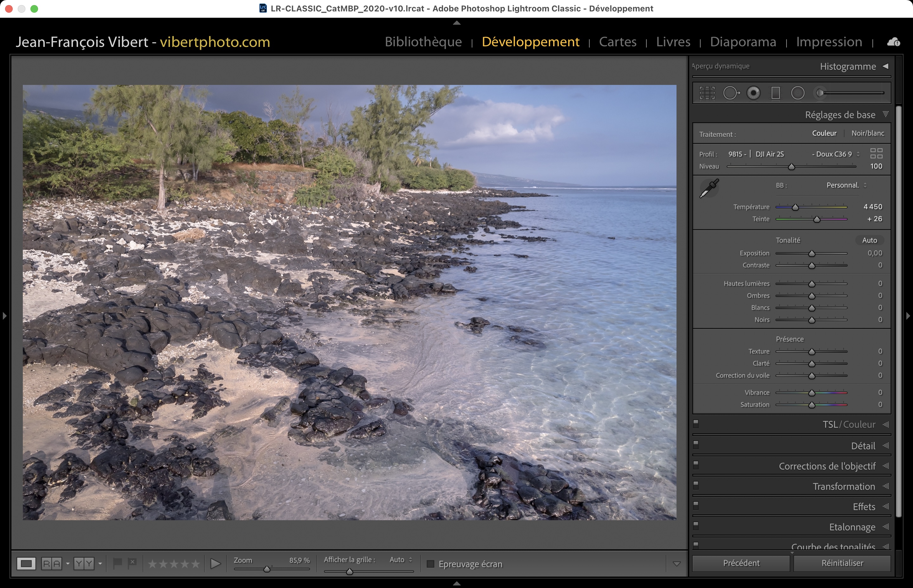913x588 pixels.
Task: Expand the Détail panel
Action: (863, 445)
